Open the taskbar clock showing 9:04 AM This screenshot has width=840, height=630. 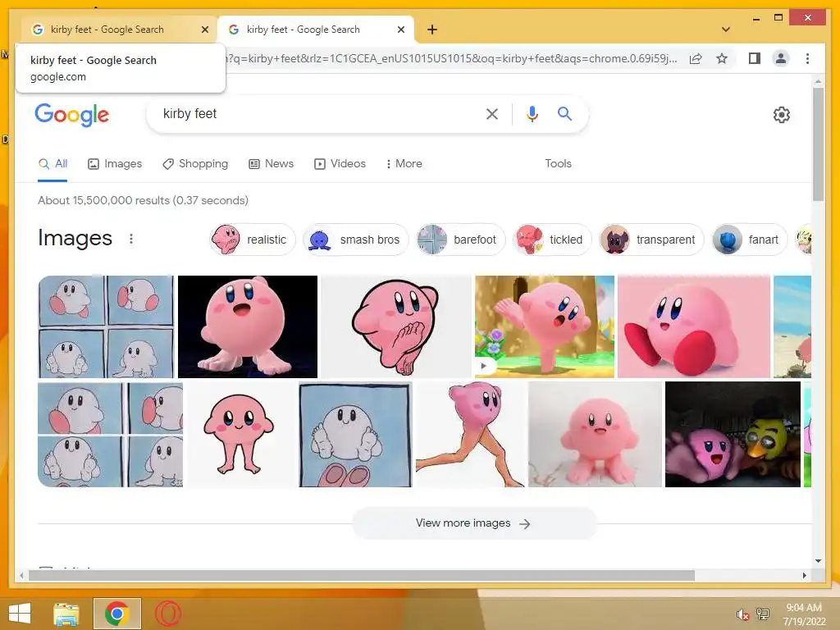coord(804,614)
